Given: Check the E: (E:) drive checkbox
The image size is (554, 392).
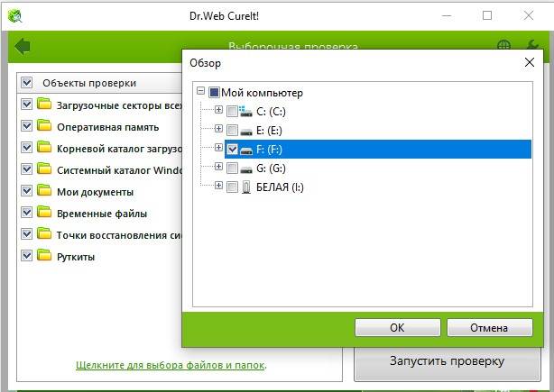Looking at the screenshot, I should [x=232, y=130].
